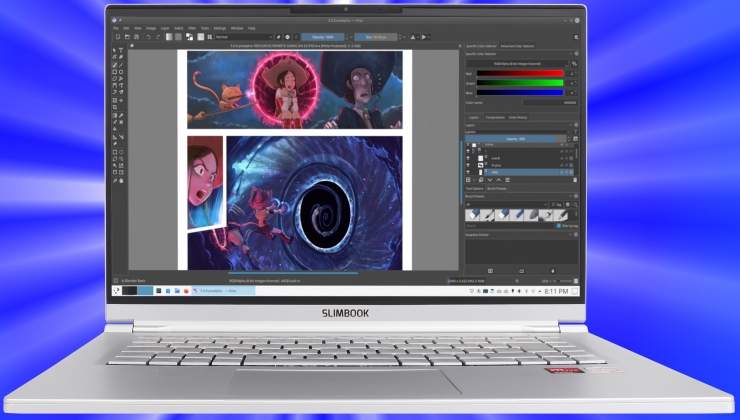
Task: Move layer up with the up arrow
Action: click(499, 180)
